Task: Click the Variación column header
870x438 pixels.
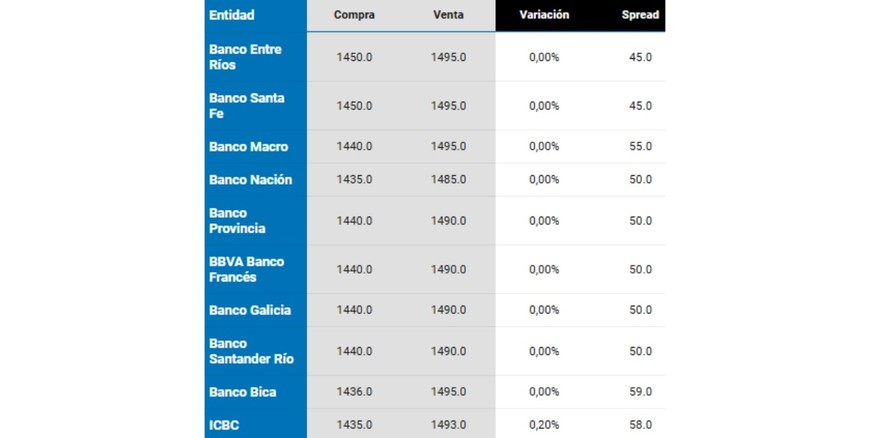Action: tap(544, 15)
